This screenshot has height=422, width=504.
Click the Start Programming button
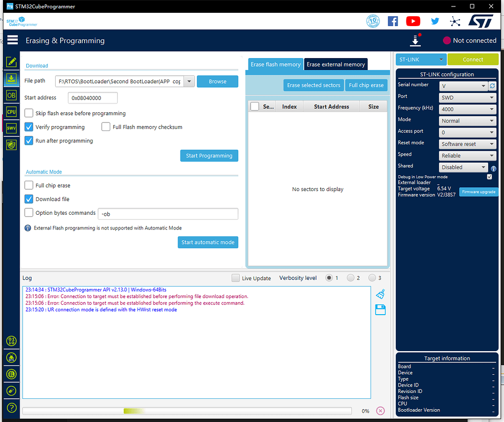tap(209, 156)
